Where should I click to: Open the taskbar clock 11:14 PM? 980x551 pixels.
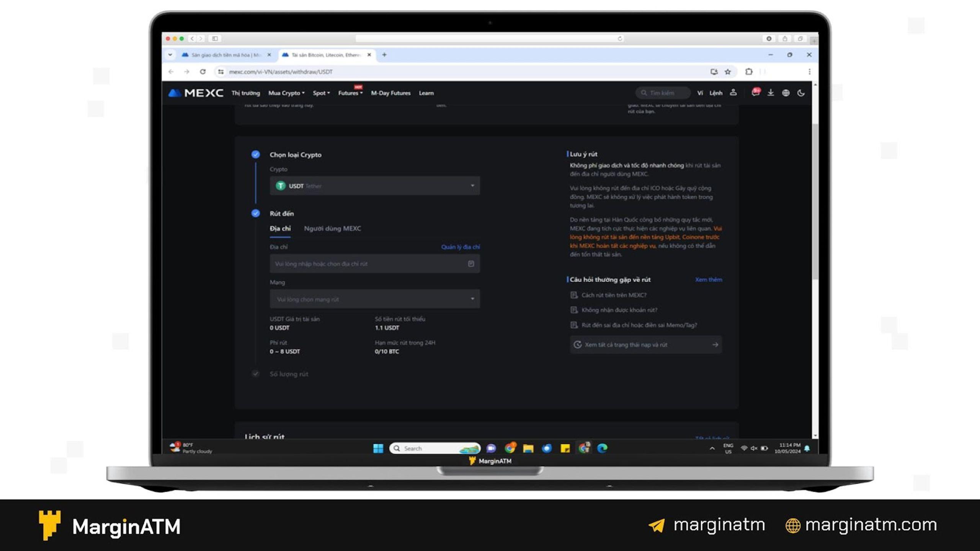pyautogui.click(x=787, y=448)
